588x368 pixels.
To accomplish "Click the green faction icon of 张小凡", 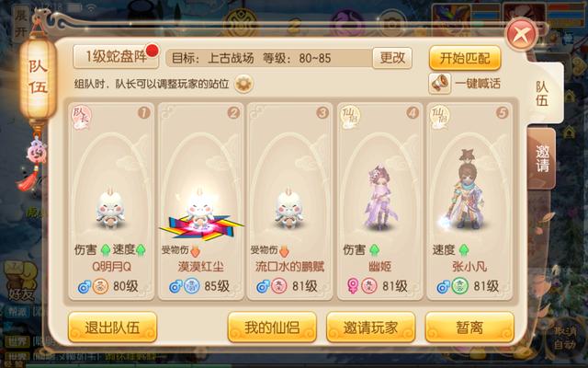I will [x=459, y=286].
